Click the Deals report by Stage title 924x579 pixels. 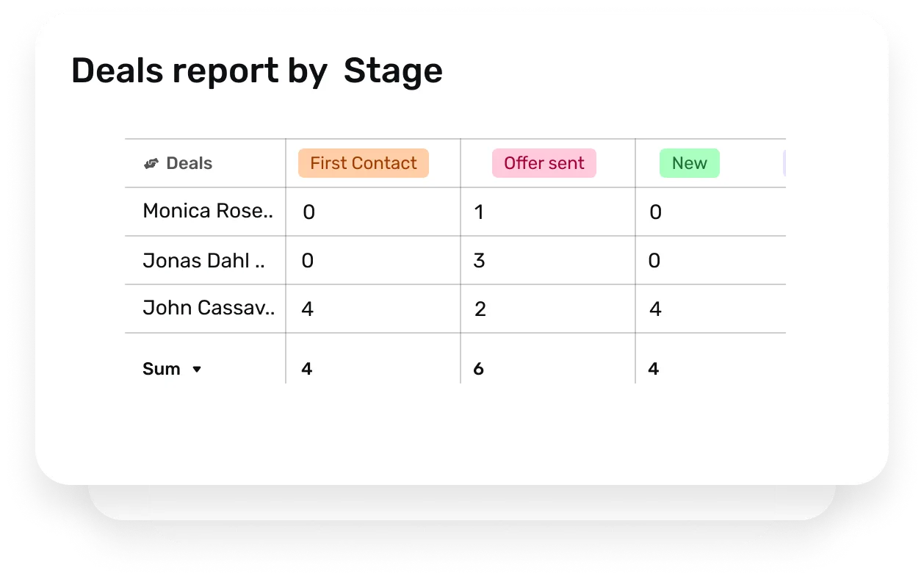pos(256,71)
